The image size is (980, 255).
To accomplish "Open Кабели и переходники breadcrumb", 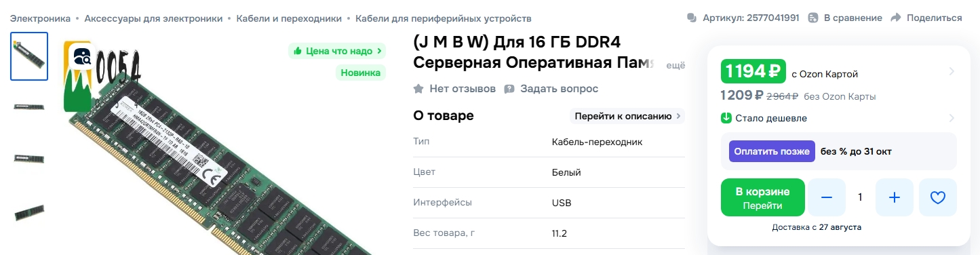I will pyautogui.click(x=289, y=18).
